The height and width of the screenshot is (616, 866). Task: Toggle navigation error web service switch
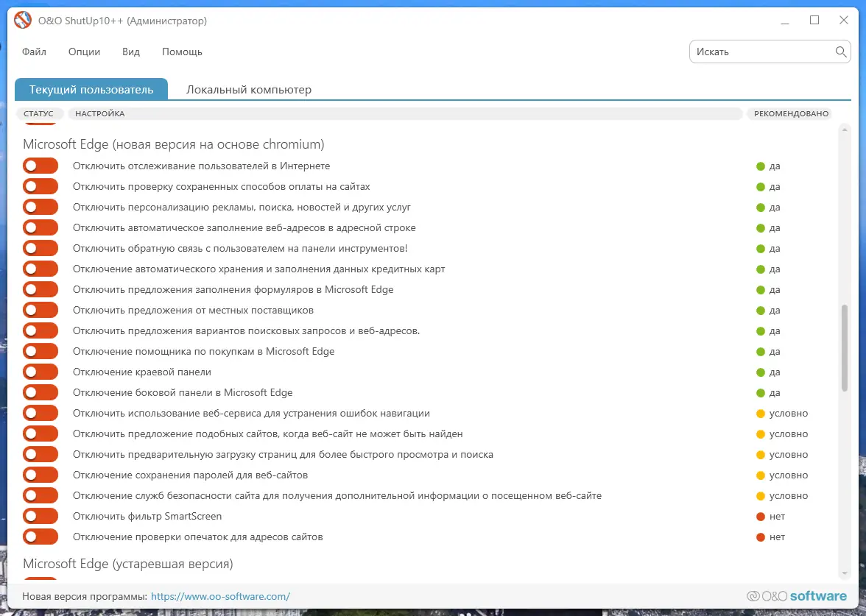pyautogui.click(x=41, y=413)
